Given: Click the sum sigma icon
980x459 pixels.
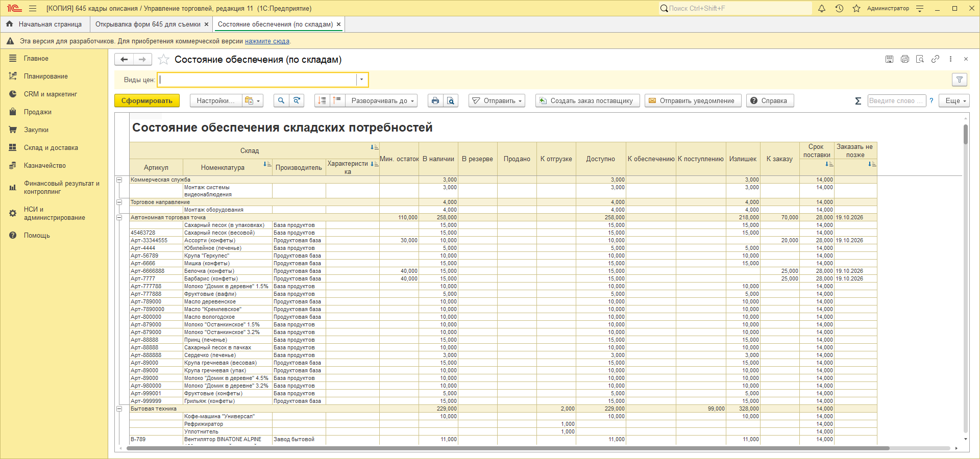Looking at the screenshot, I should pos(858,101).
